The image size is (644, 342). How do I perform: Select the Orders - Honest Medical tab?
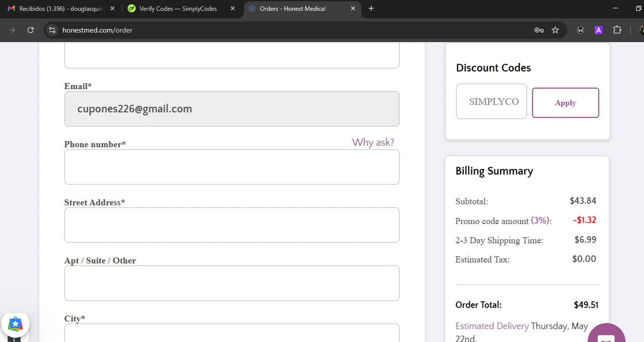tap(302, 9)
